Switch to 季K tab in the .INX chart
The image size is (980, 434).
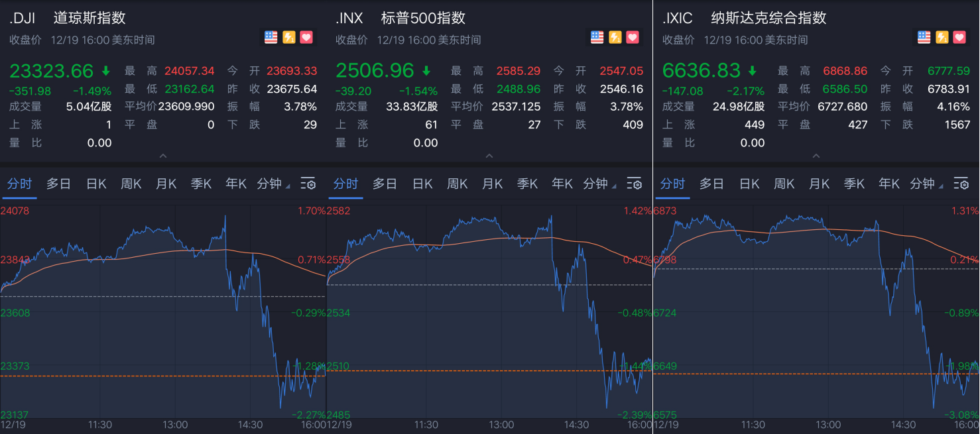point(527,184)
